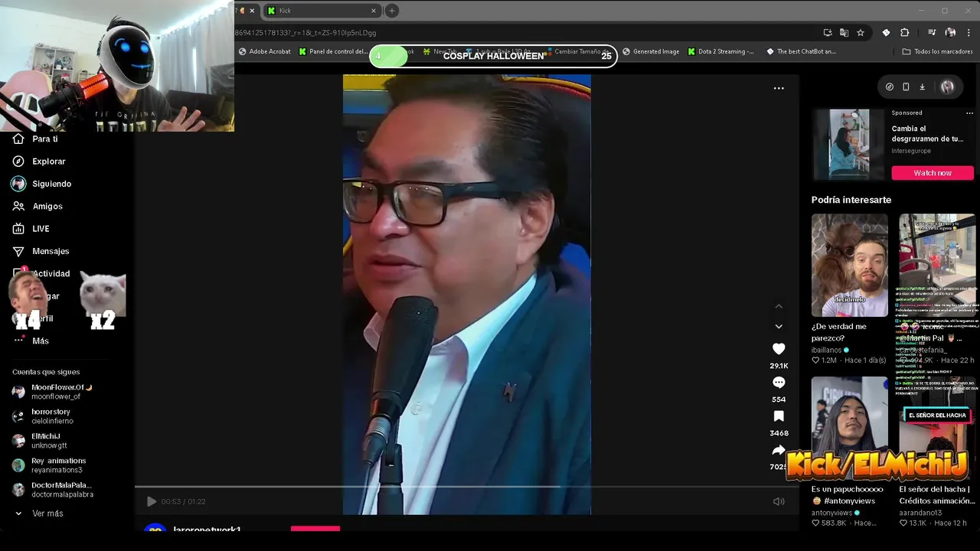Like the video with the heart icon
The height and width of the screenshot is (551, 980).
pyautogui.click(x=779, y=349)
